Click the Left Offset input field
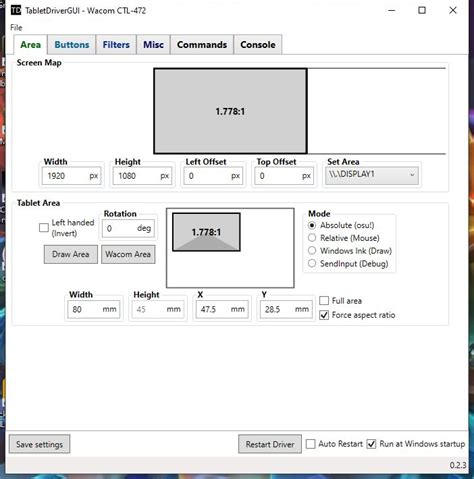 click(213, 176)
